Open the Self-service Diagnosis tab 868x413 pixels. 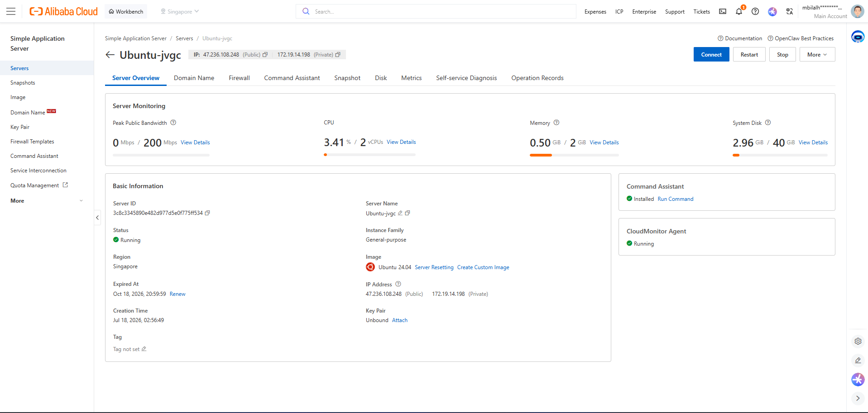pos(467,78)
